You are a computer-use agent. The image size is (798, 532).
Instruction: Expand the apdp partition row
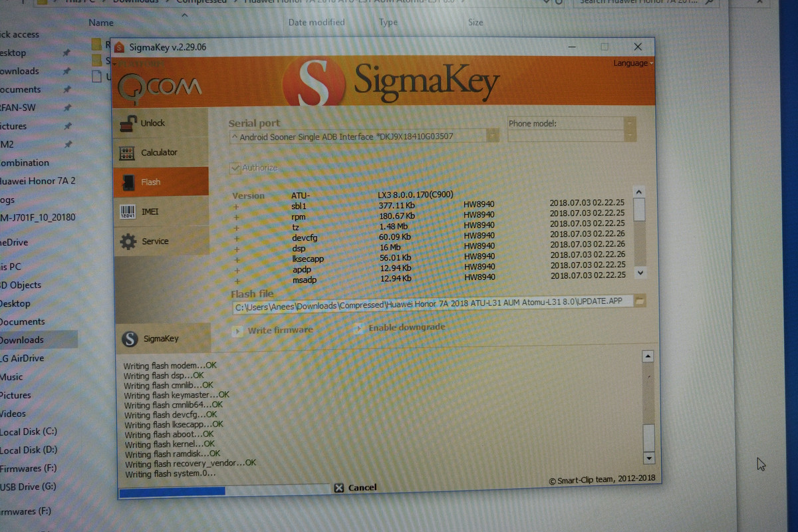coord(236,270)
